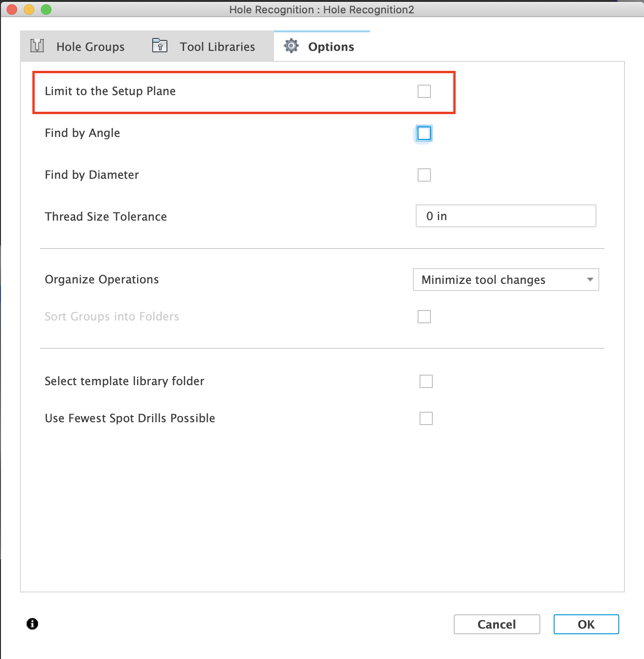The image size is (644, 659).
Task: Click the Minimize tool changes dropdown arrow
Action: coord(590,280)
